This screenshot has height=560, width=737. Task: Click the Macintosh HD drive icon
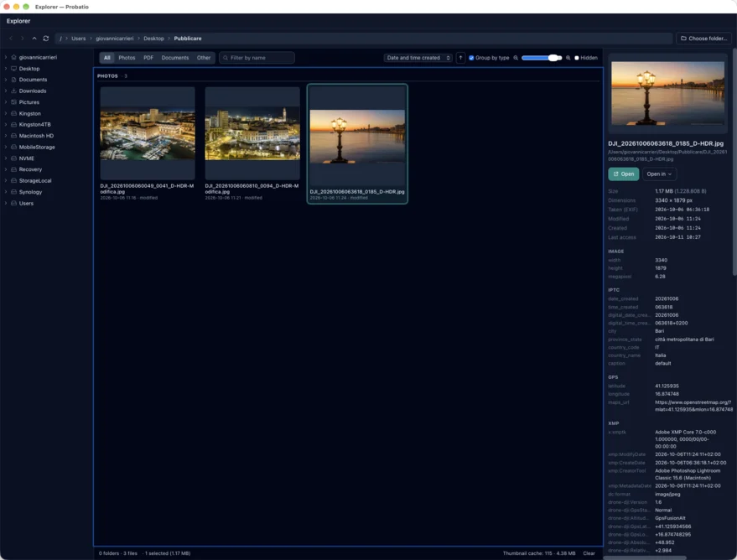13,136
